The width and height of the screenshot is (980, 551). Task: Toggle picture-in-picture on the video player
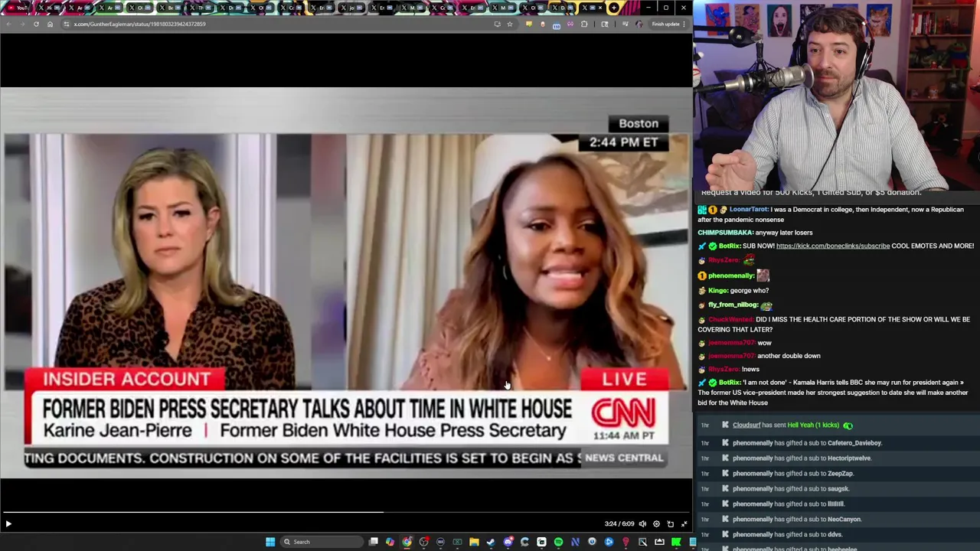pos(670,523)
